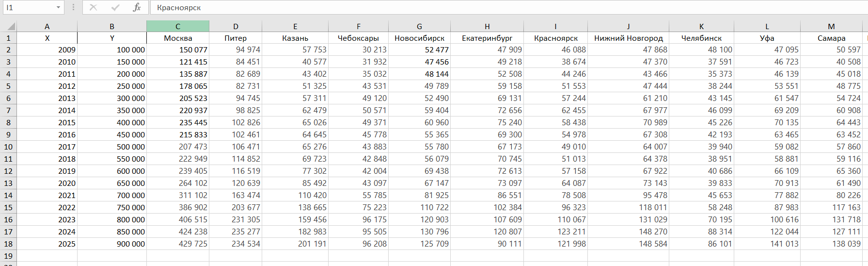Click inside the Name Box showing I1

[x=28, y=7]
